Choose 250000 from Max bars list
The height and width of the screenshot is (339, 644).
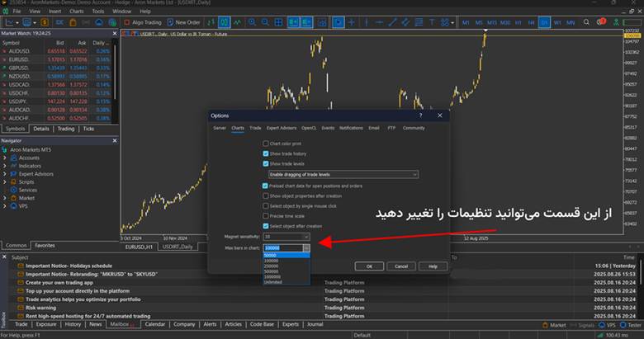[286, 266]
